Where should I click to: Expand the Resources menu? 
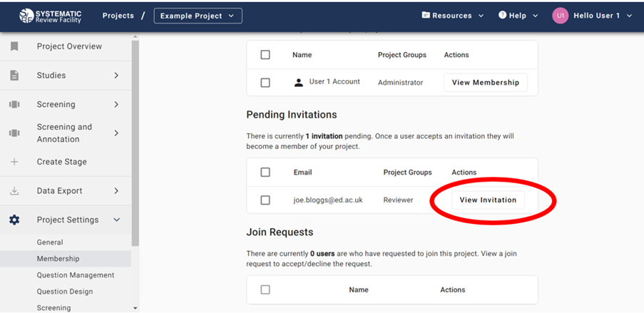453,16
